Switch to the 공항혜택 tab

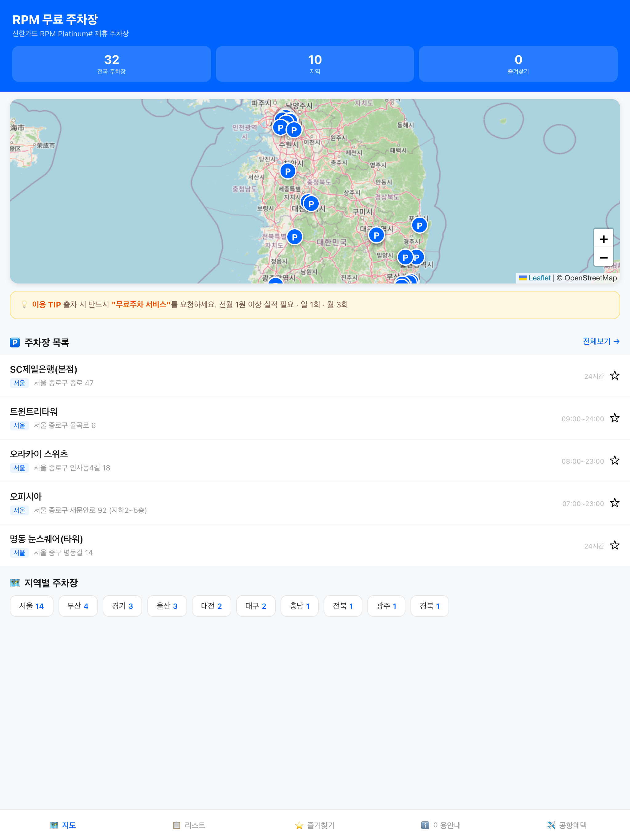tap(567, 825)
